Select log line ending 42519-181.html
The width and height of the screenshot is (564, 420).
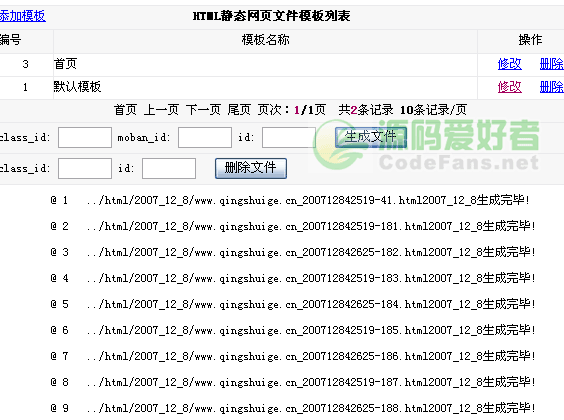pyautogui.click(x=293, y=226)
